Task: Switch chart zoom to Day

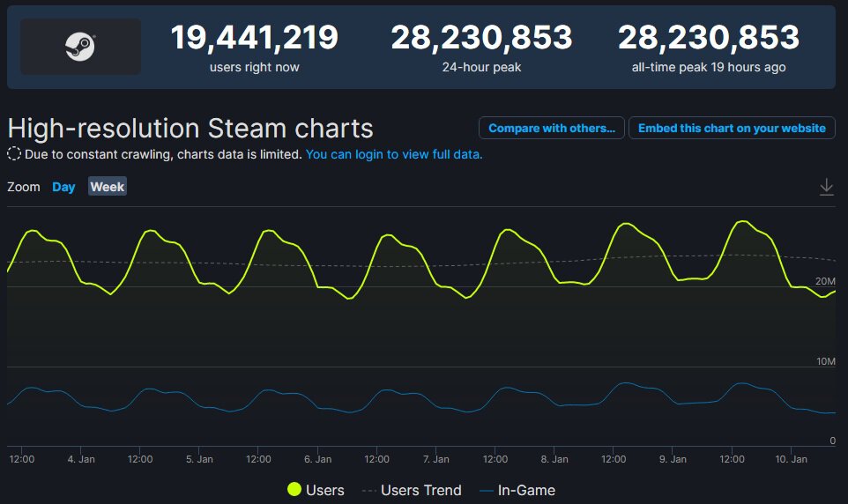Action: 63,187
